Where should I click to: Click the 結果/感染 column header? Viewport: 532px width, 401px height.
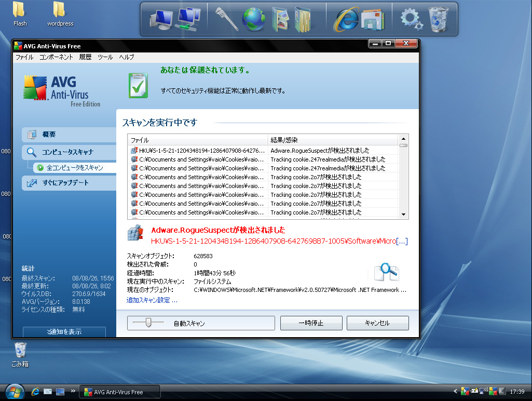point(333,140)
